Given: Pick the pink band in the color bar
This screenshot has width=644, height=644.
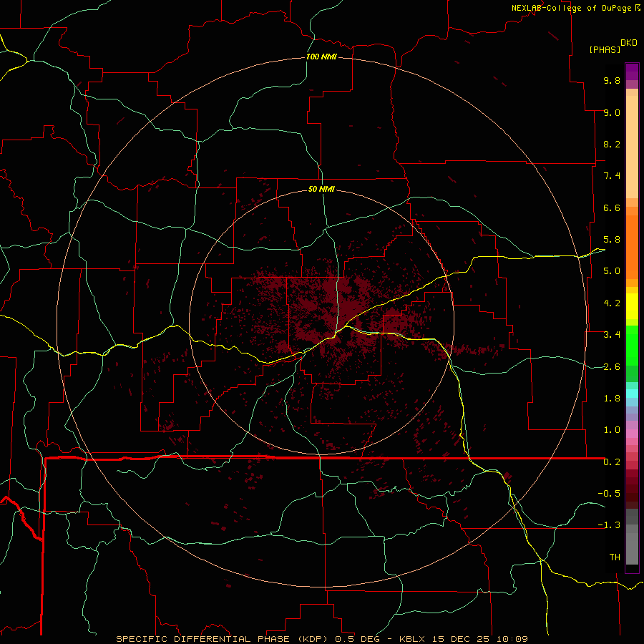Looking at the screenshot, I should 632,434.
